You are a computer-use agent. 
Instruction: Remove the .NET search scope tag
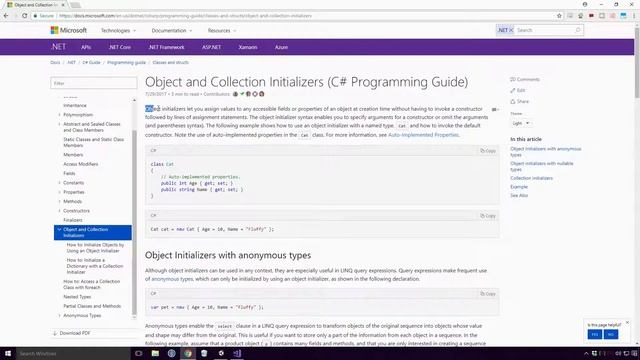[x=511, y=30]
